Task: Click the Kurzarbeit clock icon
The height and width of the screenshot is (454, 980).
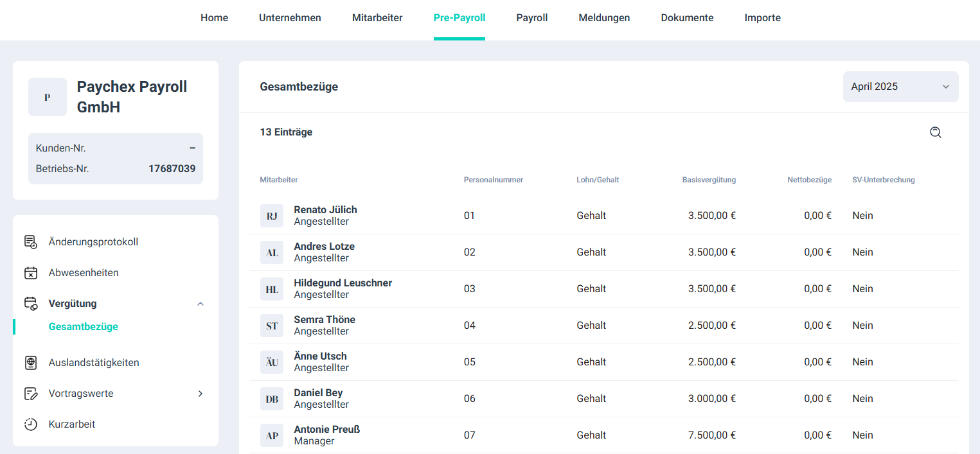Action: pyautogui.click(x=31, y=424)
